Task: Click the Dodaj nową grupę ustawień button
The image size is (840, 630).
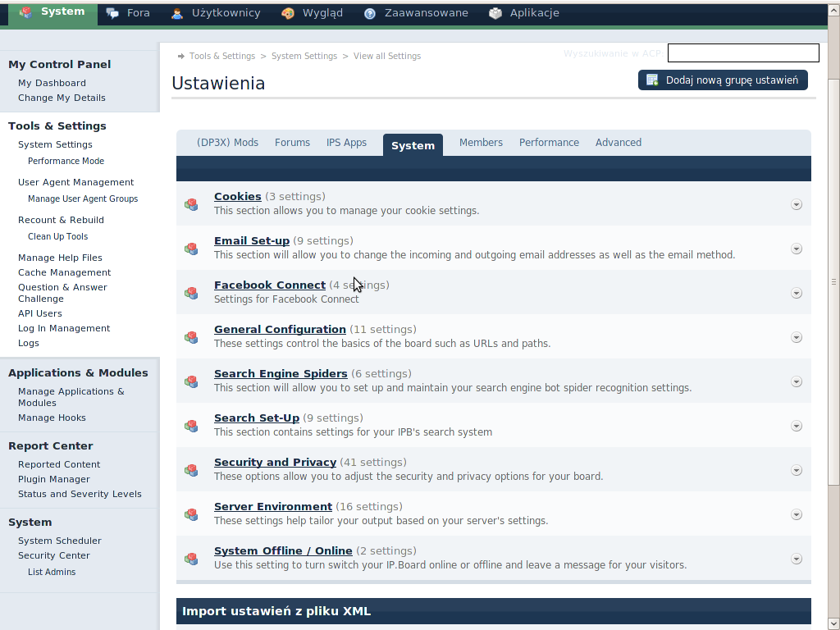Action: [723, 80]
